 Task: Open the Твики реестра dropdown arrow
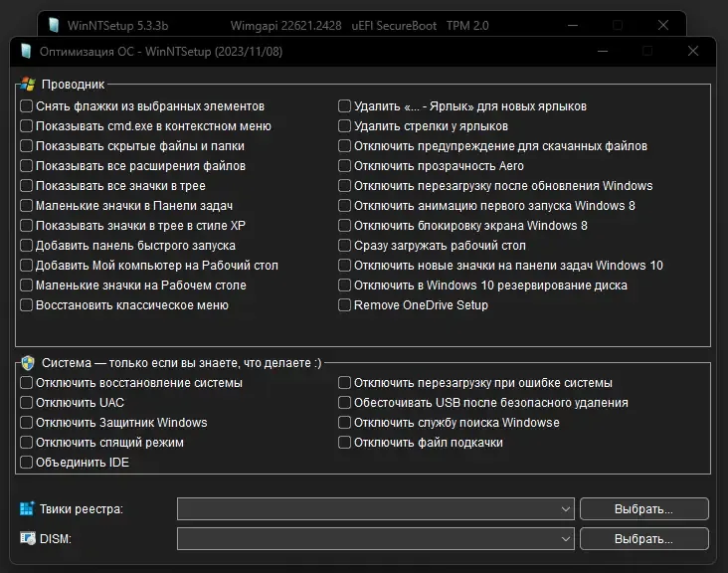tap(566, 509)
